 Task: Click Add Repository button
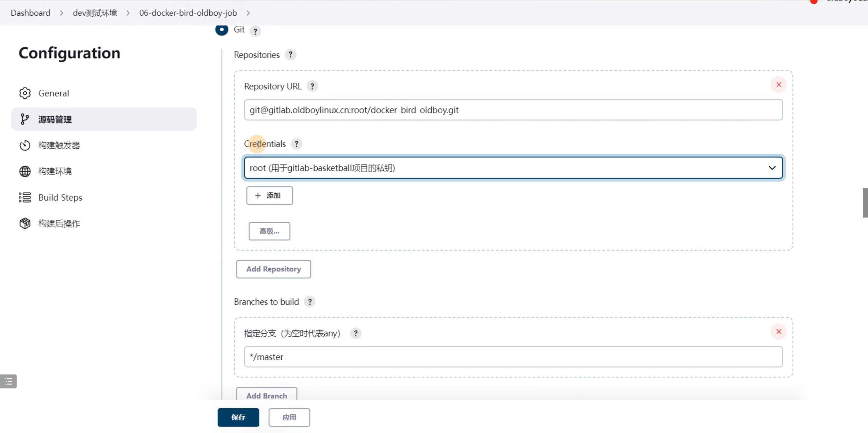274,269
